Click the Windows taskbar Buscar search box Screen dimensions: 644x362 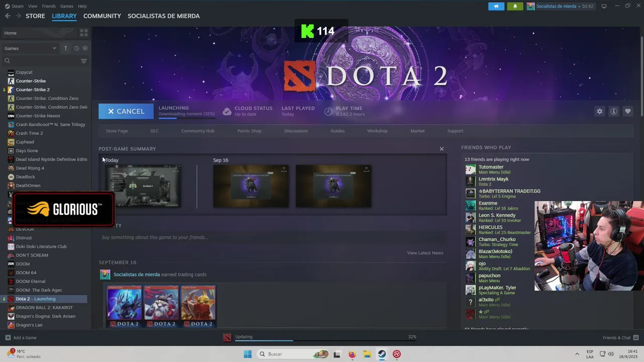click(x=293, y=354)
